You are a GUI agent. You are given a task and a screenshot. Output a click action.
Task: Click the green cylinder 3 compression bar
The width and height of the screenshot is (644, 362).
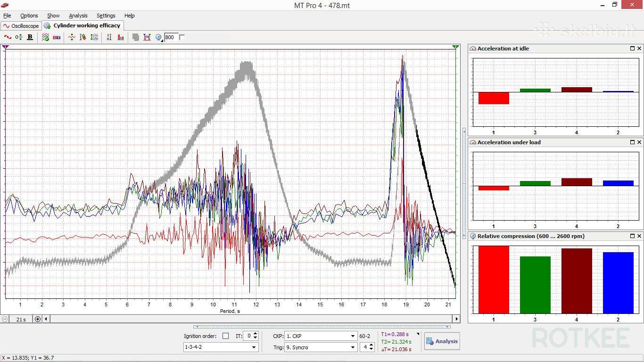[x=535, y=285]
